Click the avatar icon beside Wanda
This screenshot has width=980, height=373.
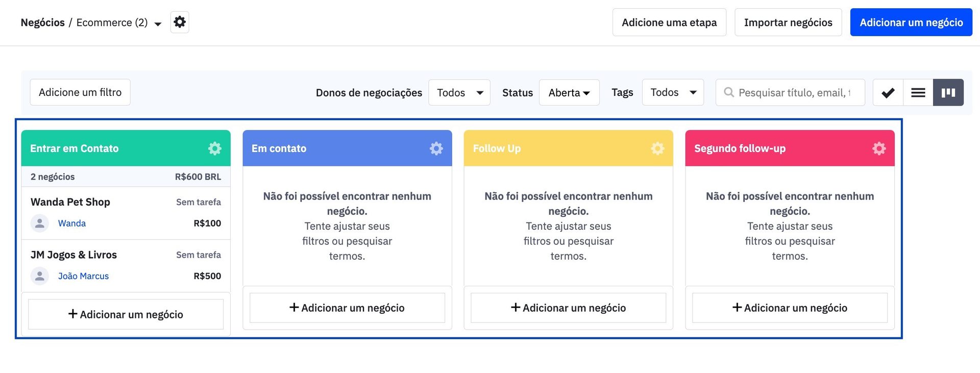coord(40,223)
